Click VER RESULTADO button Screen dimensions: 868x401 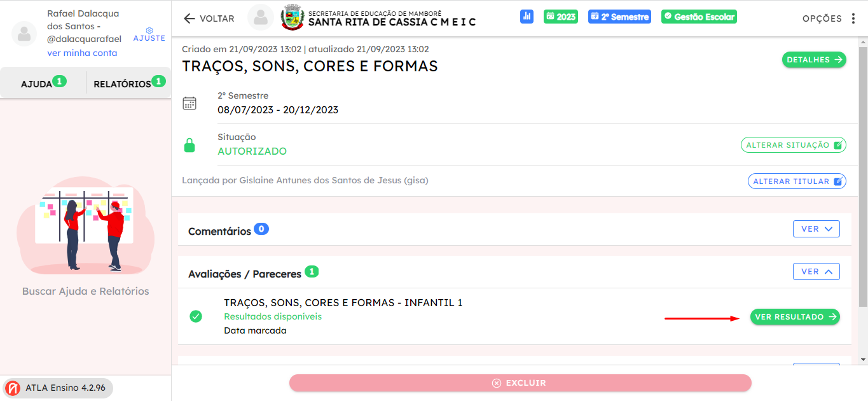(x=795, y=317)
